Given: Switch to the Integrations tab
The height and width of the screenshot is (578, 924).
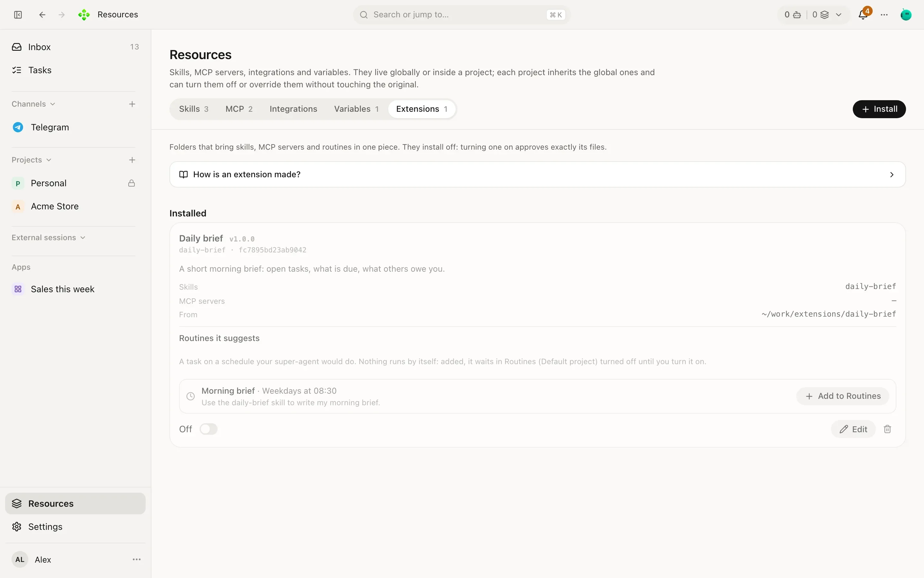Looking at the screenshot, I should (x=293, y=109).
